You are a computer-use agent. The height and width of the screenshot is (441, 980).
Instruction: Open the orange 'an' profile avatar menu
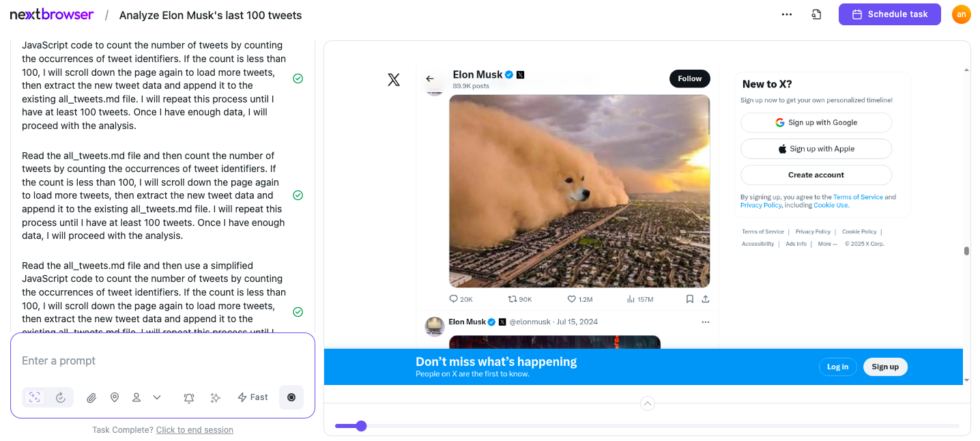[x=962, y=14]
